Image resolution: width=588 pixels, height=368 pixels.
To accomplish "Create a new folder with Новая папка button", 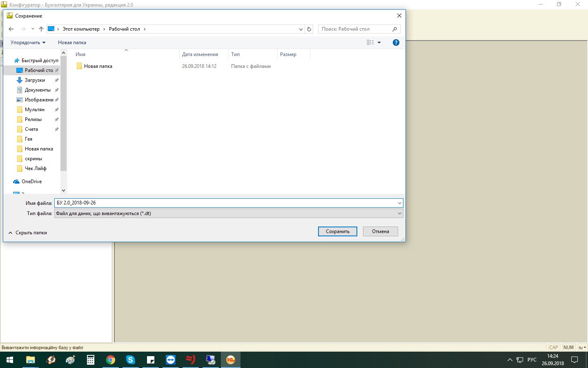I will [x=72, y=43].
